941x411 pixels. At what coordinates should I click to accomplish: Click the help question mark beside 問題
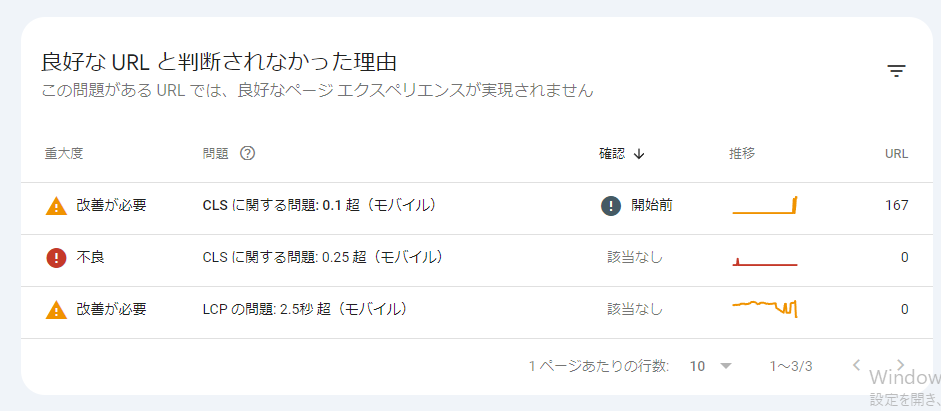click(x=247, y=154)
